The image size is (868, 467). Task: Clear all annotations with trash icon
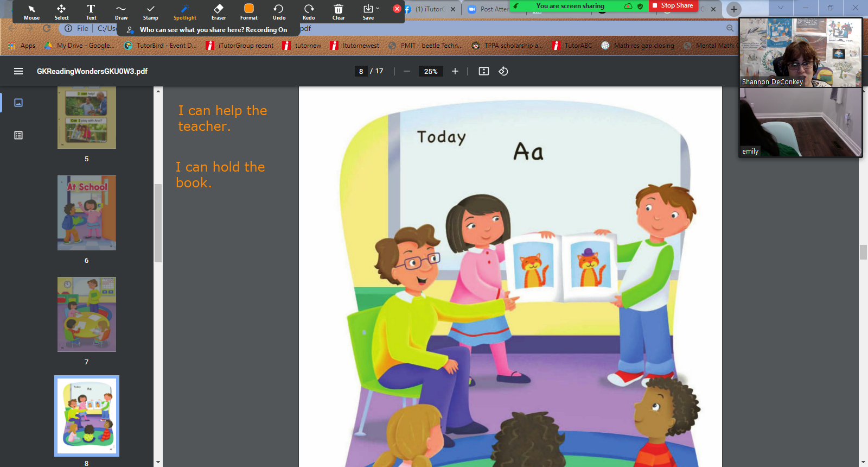339,12
